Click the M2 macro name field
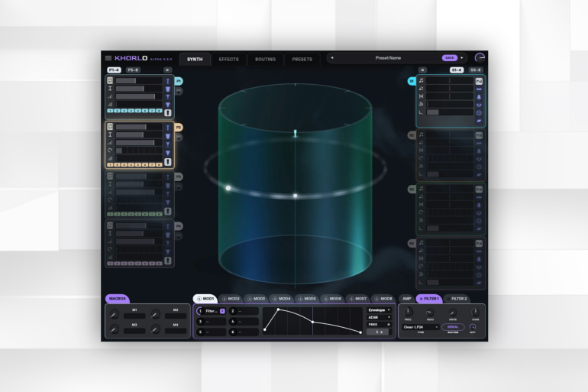The image size is (588, 392). (x=176, y=316)
